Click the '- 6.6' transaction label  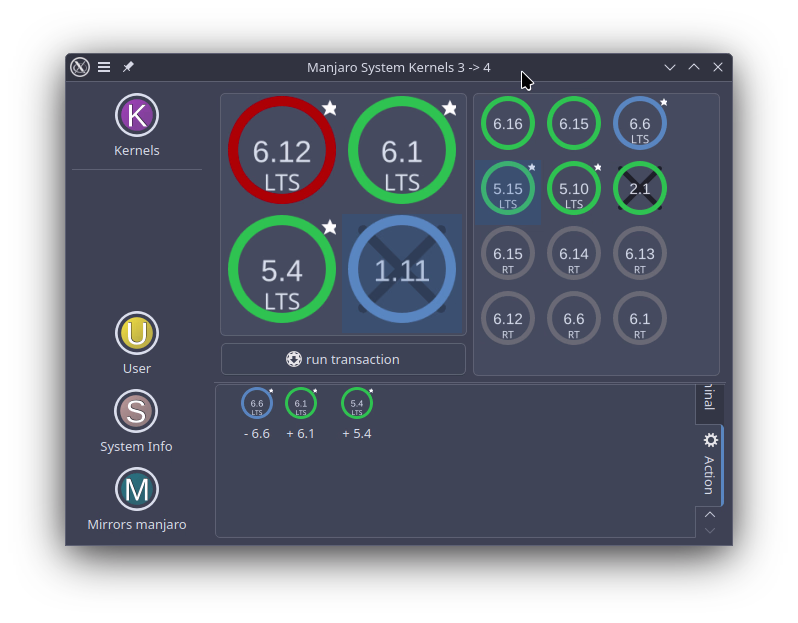click(257, 434)
